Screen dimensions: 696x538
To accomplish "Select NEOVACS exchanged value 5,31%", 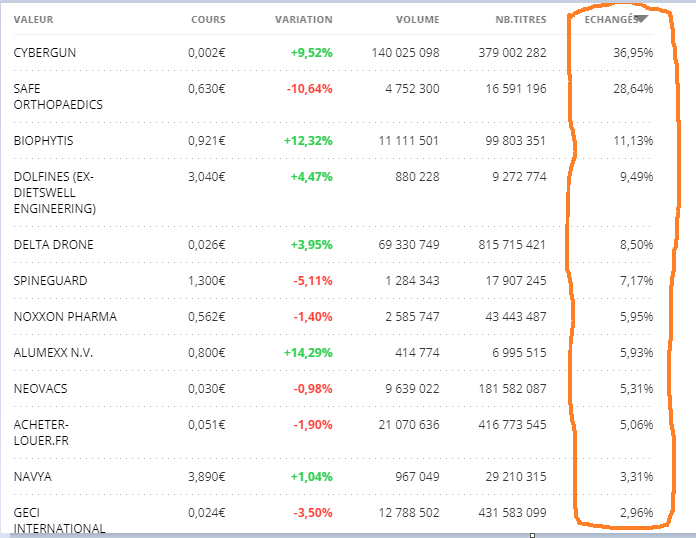I will (x=637, y=388).
